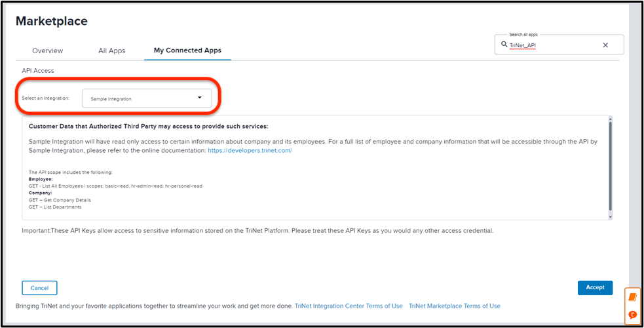The image size is (644, 328).
Task: Open the Overview tab
Action: (x=48, y=51)
